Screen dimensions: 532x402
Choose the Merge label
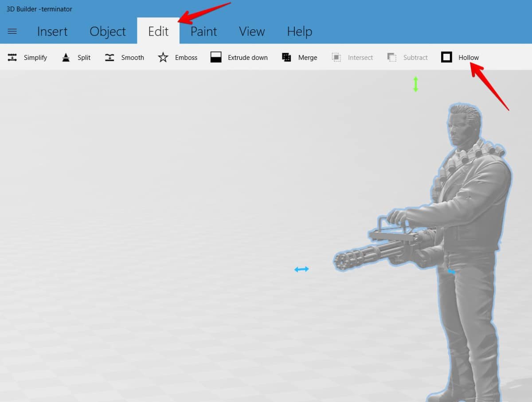click(308, 58)
